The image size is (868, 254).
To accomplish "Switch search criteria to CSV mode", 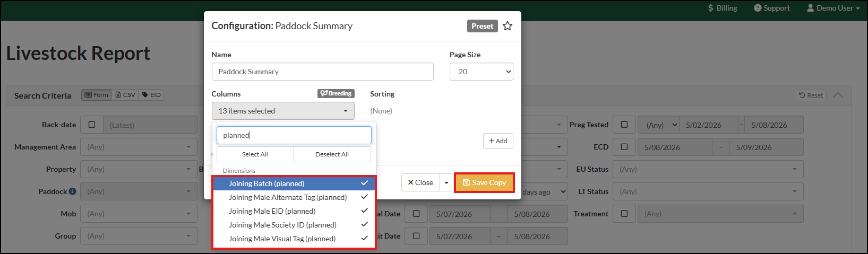I will pos(125,95).
